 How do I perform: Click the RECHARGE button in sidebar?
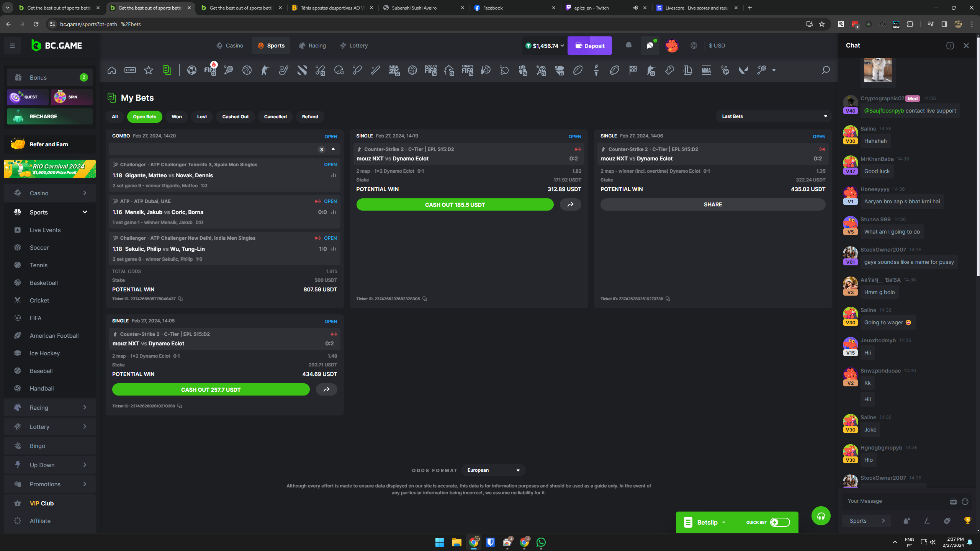click(x=50, y=116)
